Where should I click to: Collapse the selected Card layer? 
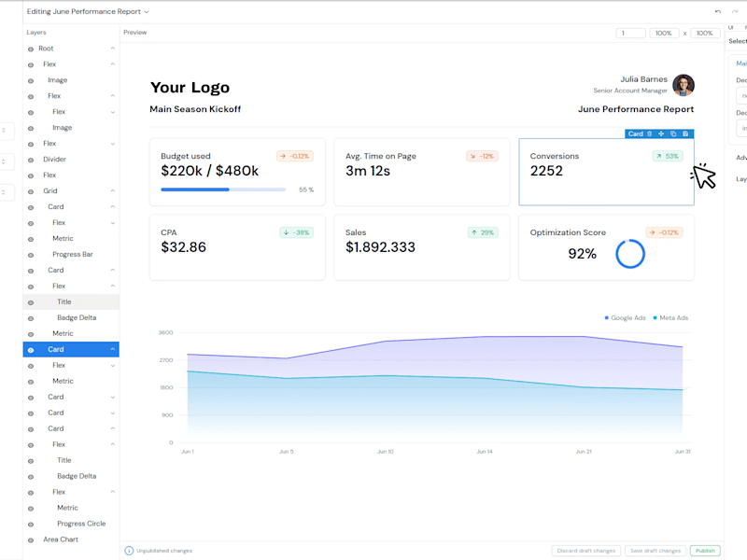click(x=112, y=349)
